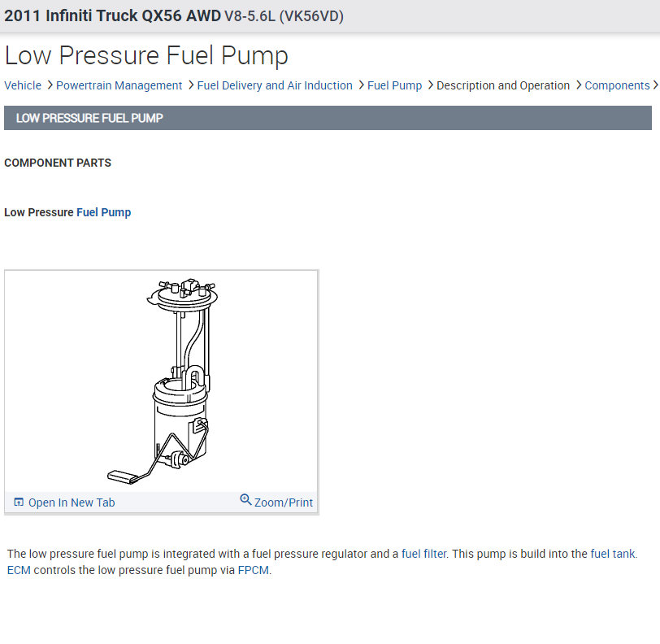
Task: Select "Fuel Pump" in the breadcrumb trail
Action: tap(395, 85)
